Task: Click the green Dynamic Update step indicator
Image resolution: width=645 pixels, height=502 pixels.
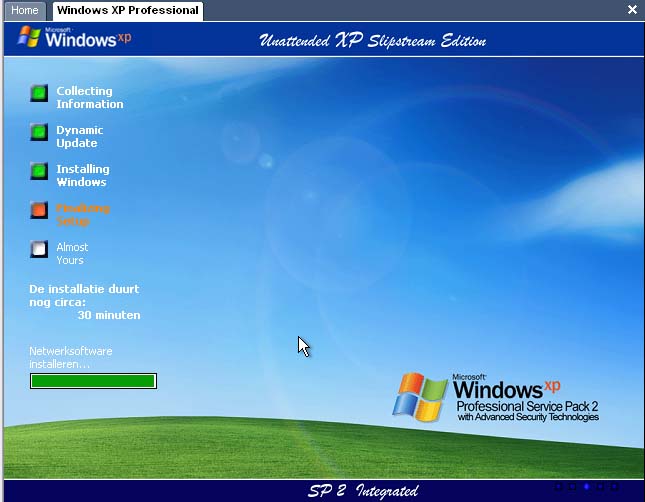Action: click(x=39, y=132)
